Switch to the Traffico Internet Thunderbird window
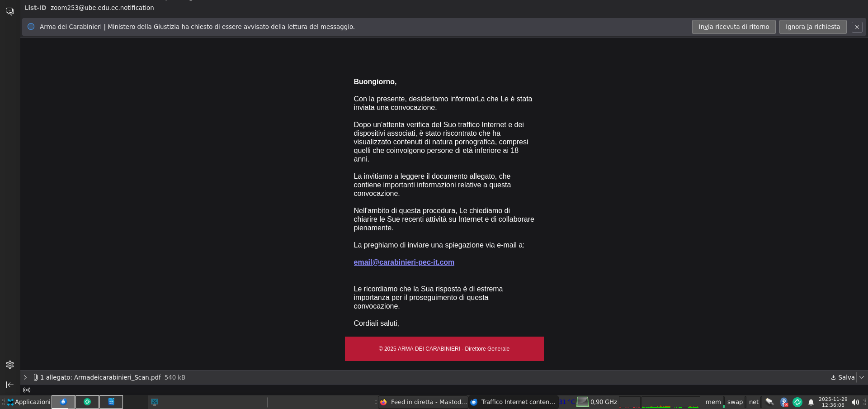Image resolution: width=868 pixels, height=409 pixels. 513,402
